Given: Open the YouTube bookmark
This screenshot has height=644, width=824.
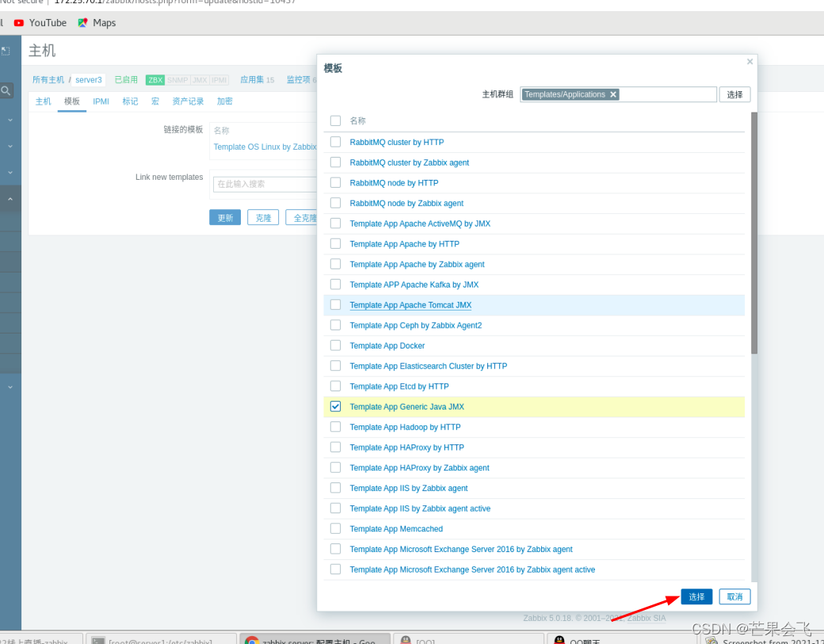Looking at the screenshot, I should (x=40, y=23).
